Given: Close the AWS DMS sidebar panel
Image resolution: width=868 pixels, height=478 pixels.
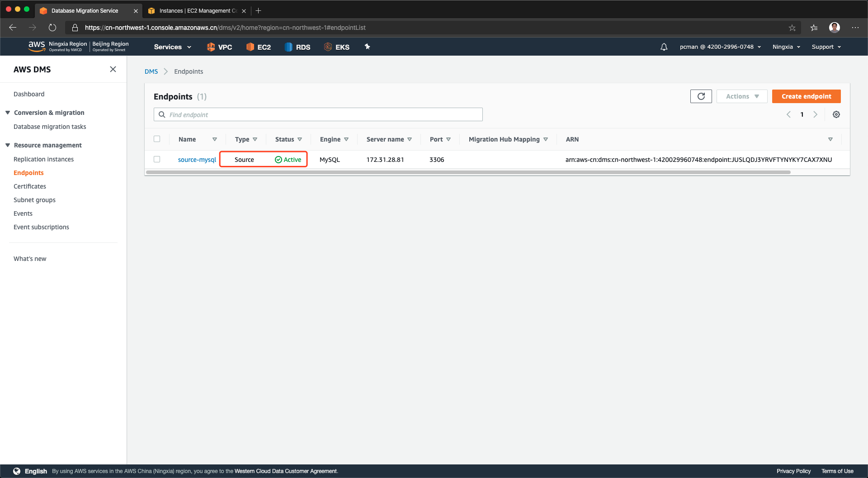Looking at the screenshot, I should 113,69.
